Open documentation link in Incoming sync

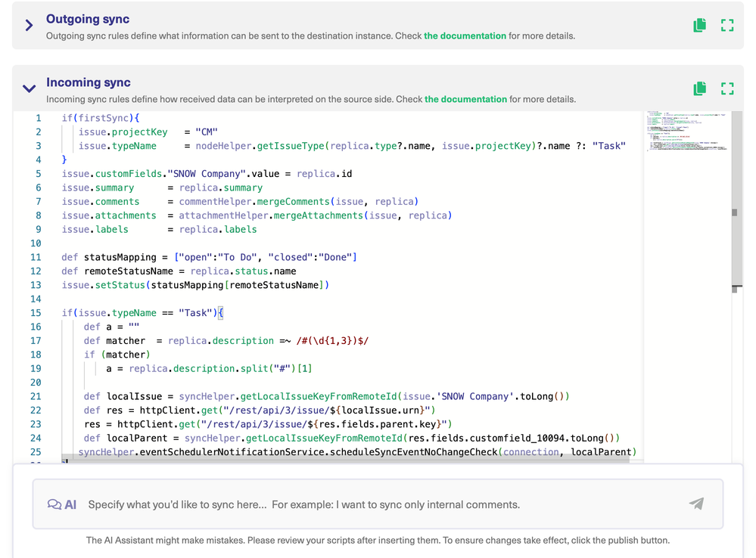pyautogui.click(x=465, y=99)
